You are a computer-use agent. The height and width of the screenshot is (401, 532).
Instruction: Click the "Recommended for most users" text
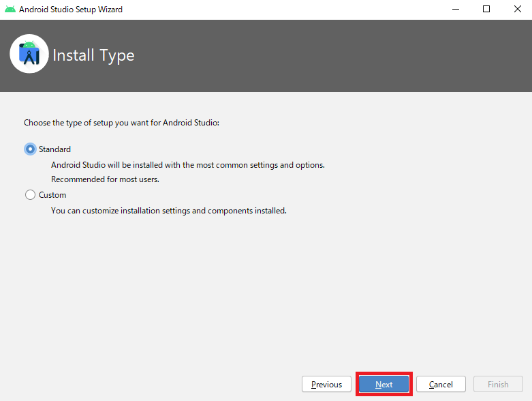point(105,179)
